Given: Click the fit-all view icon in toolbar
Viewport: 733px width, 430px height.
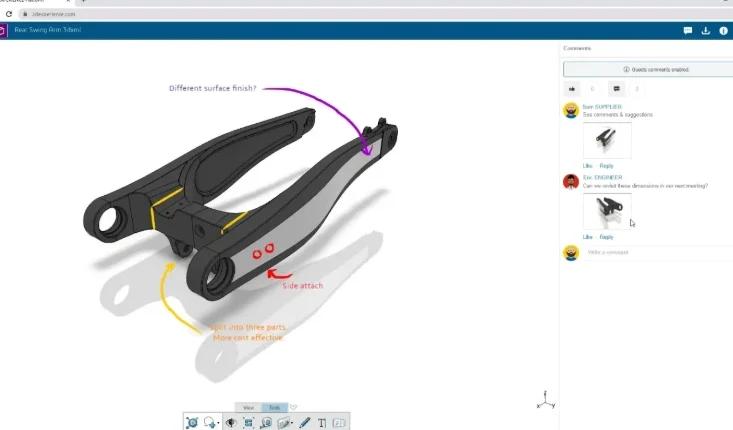Looking at the screenshot, I should click(248, 423).
